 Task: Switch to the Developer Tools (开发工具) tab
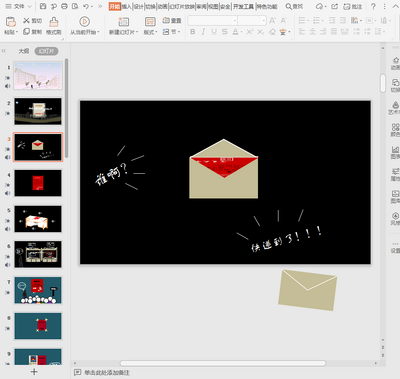[243, 6]
